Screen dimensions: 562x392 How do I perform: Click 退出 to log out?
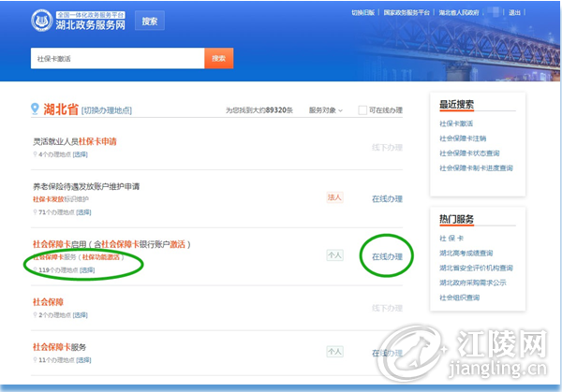pos(514,12)
